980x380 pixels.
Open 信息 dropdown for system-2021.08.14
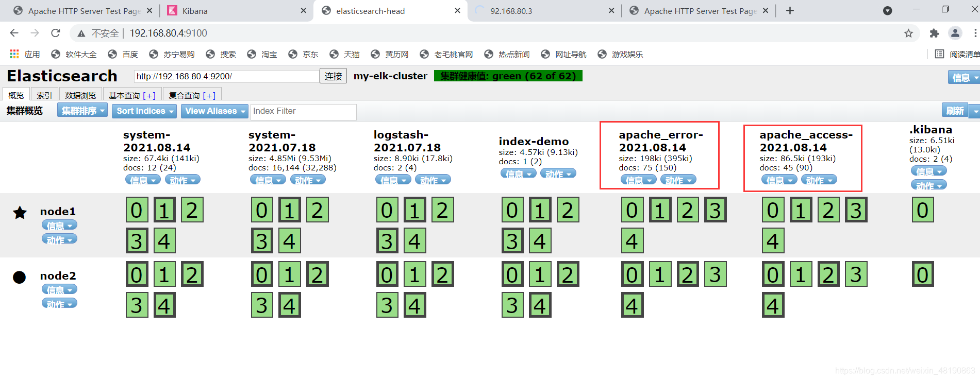[x=143, y=180]
